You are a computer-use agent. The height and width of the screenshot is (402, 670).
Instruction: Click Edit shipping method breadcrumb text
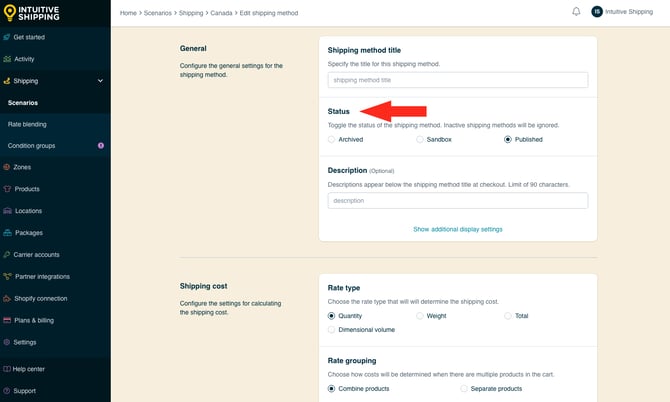tap(269, 13)
